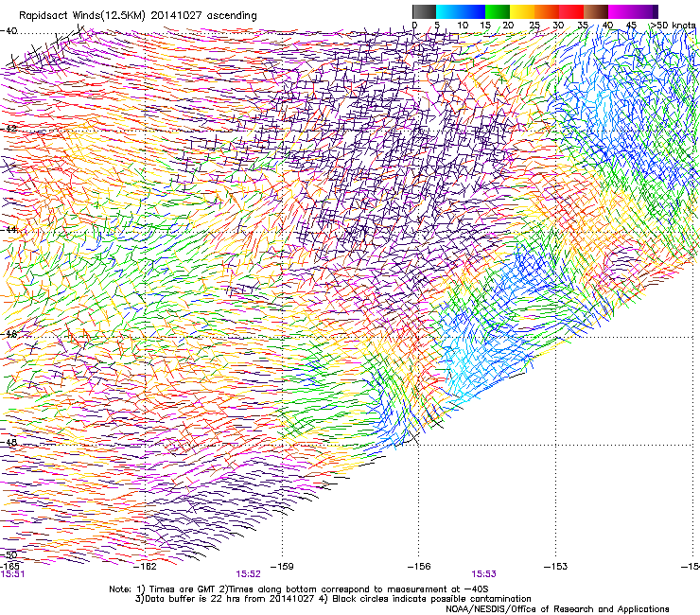Click the latitude label '-46' on the left axis
This screenshot has height=615, width=700.
pos(9,334)
